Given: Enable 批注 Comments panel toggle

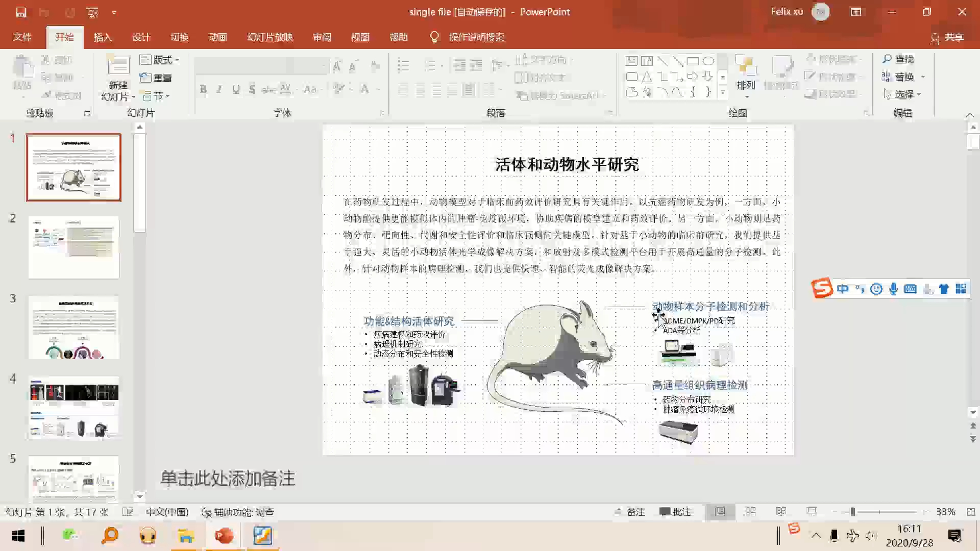Looking at the screenshot, I should click(674, 511).
